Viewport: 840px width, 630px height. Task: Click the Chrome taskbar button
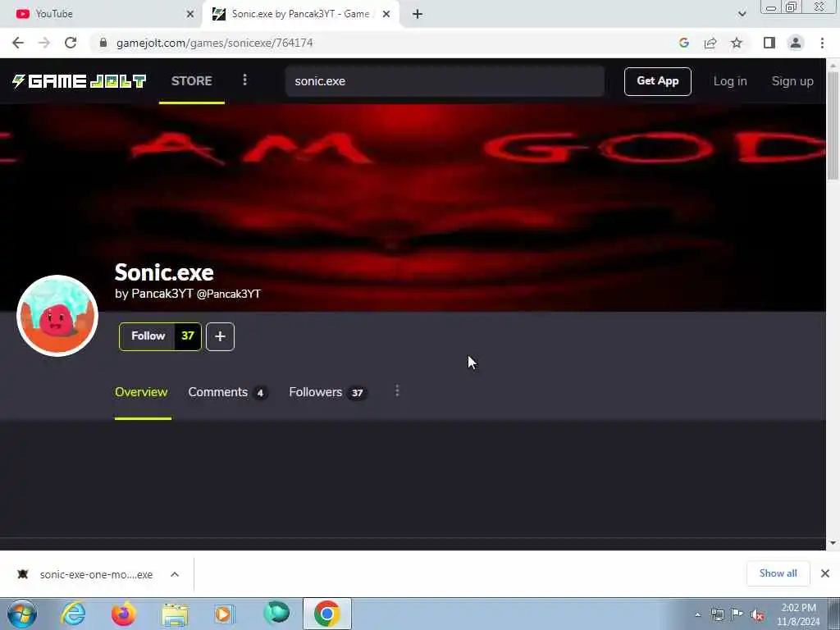(327, 614)
